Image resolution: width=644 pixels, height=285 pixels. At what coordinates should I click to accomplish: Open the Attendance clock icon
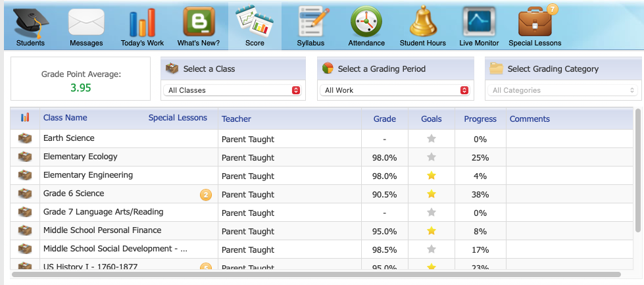click(x=366, y=23)
